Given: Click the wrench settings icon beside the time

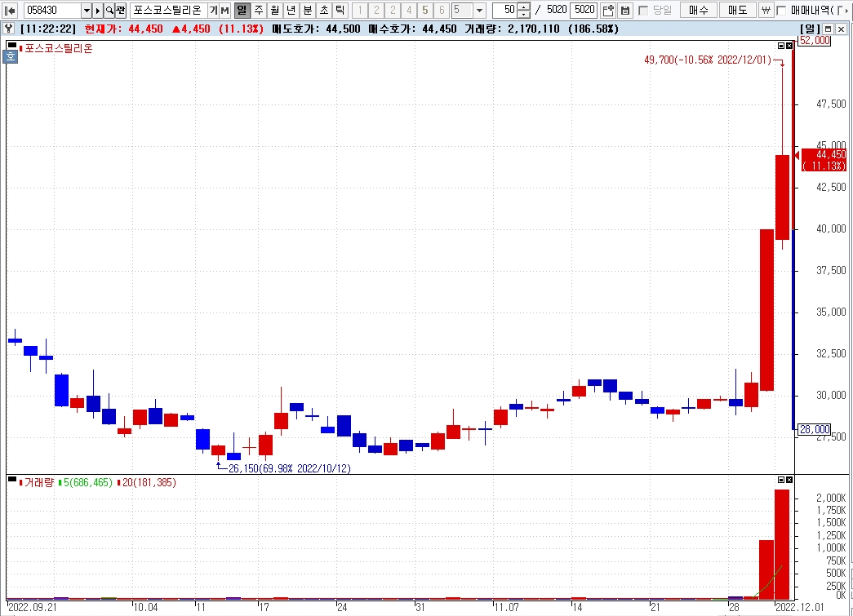Looking at the screenshot, I should tap(9, 29).
